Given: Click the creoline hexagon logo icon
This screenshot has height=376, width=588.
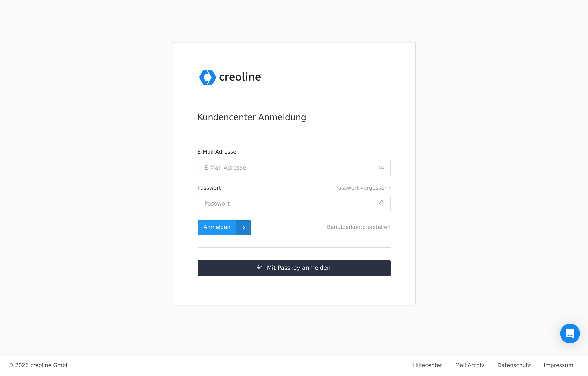Looking at the screenshot, I should pos(208,77).
